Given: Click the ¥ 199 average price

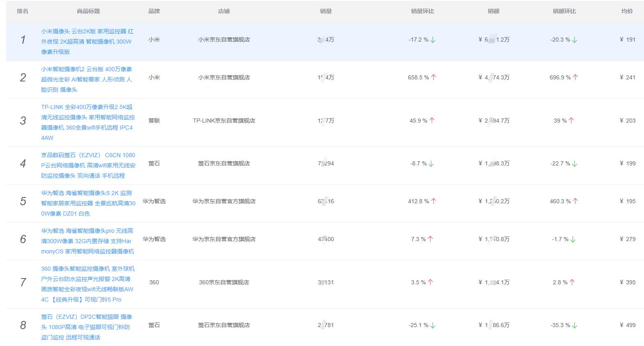Looking at the screenshot, I should pyautogui.click(x=628, y=163).
